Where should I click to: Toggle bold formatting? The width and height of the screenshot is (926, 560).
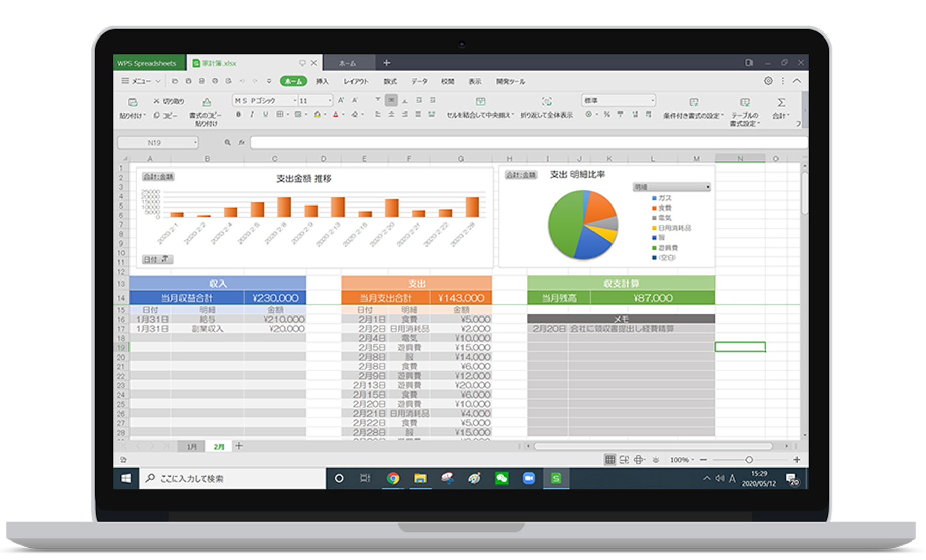pyautogui.click(x=238, y=115)
